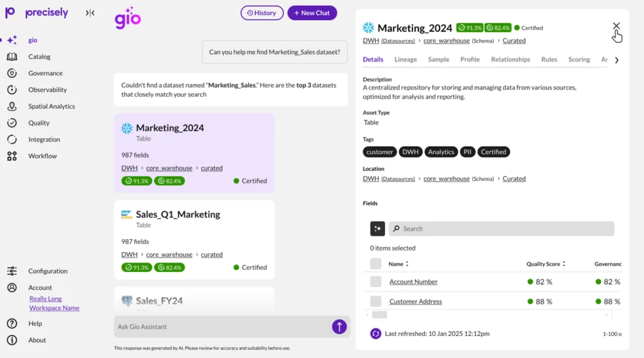Image resolution: width=644 pixels, height=358 pixels.
Task: Check the Account Number row checkbox
Action: click(375, 282)
